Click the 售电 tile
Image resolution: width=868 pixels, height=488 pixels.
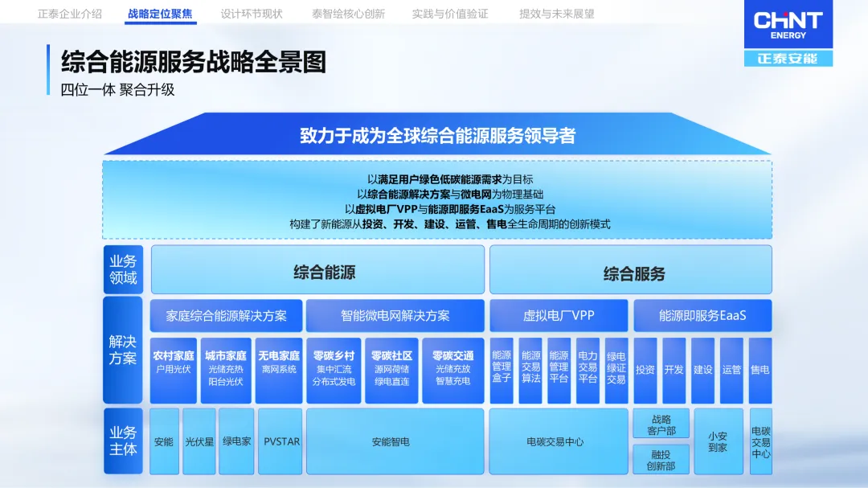(760, 371)
